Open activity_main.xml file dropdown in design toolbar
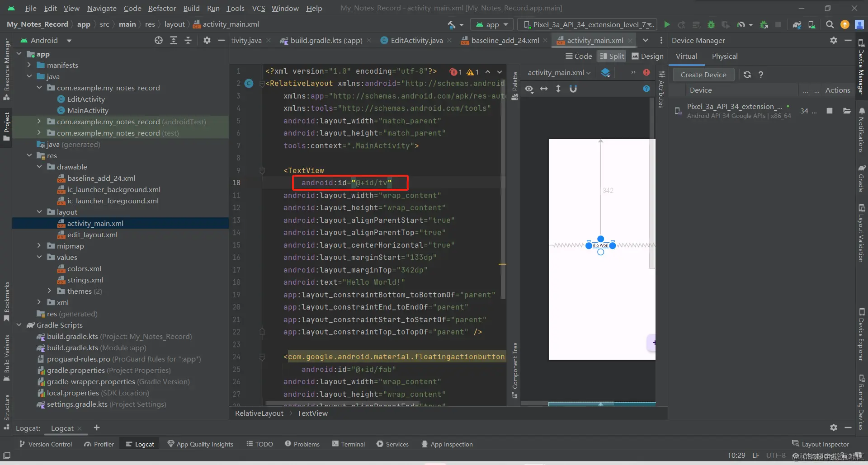This screenshot has height=465, width=868. pos(559,72)
